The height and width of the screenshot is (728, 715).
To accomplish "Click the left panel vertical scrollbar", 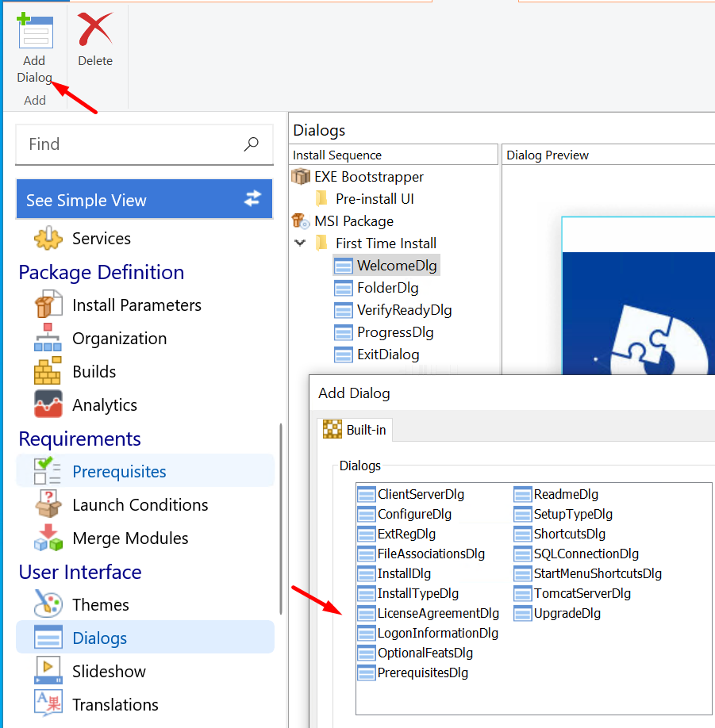I will coord(281,515).
